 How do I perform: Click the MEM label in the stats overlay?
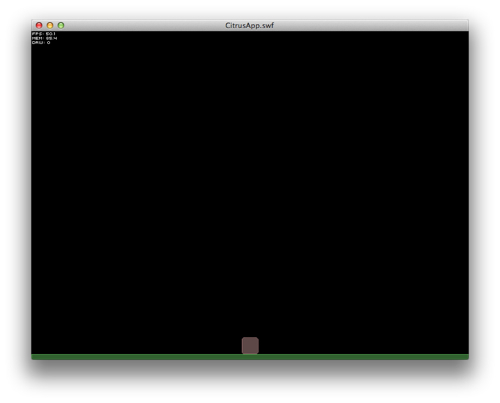[38, 38]
